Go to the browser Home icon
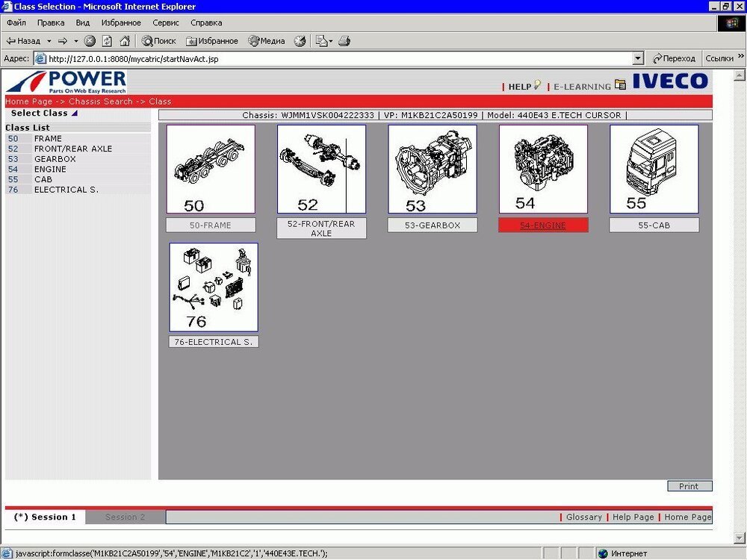The width and height of the screenshot is (747, 560). coord(125,41)
